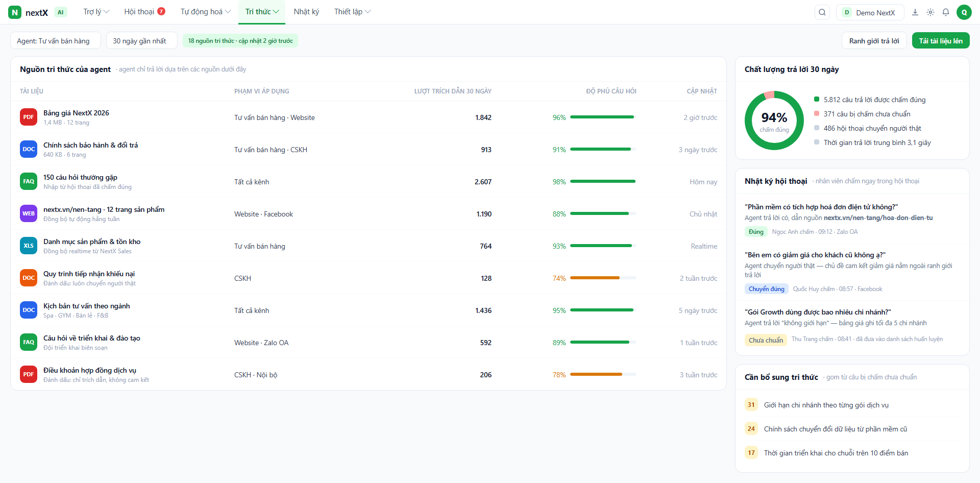980x483 pixels.
Task: Open the search icon in header
Action: 822,12
